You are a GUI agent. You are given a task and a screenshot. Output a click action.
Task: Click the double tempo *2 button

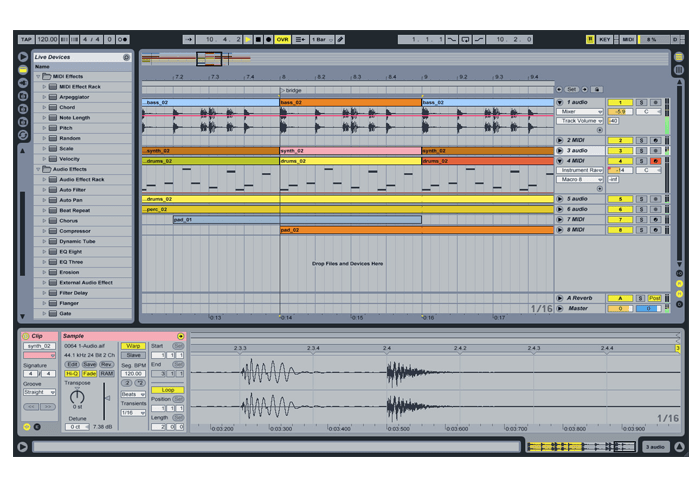(140, 383)
